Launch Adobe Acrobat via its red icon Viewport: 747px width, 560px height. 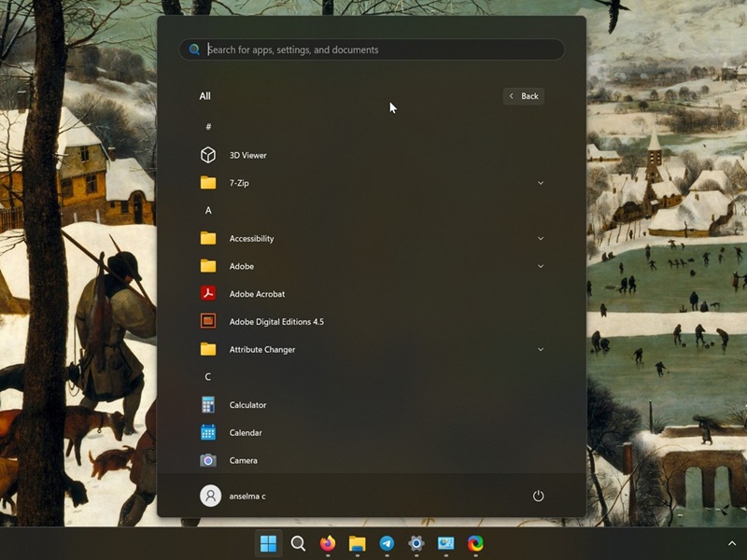pyautogui.click(x=208, y=293)
